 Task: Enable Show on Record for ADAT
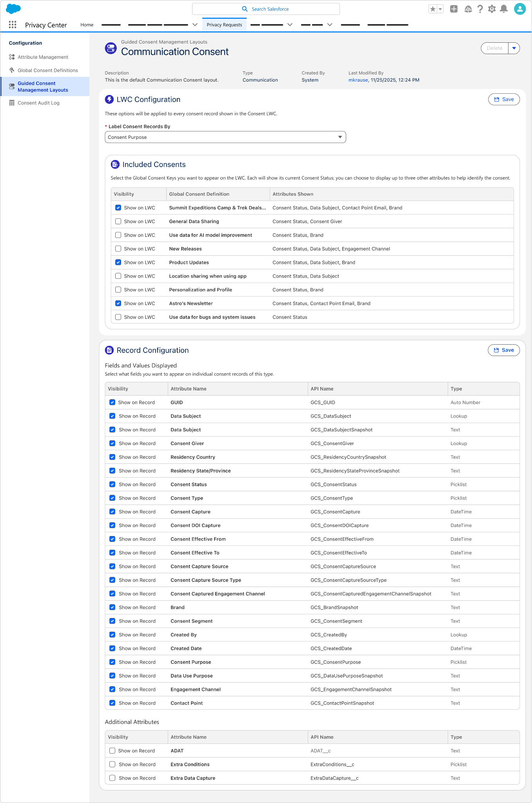coord(112,750)
